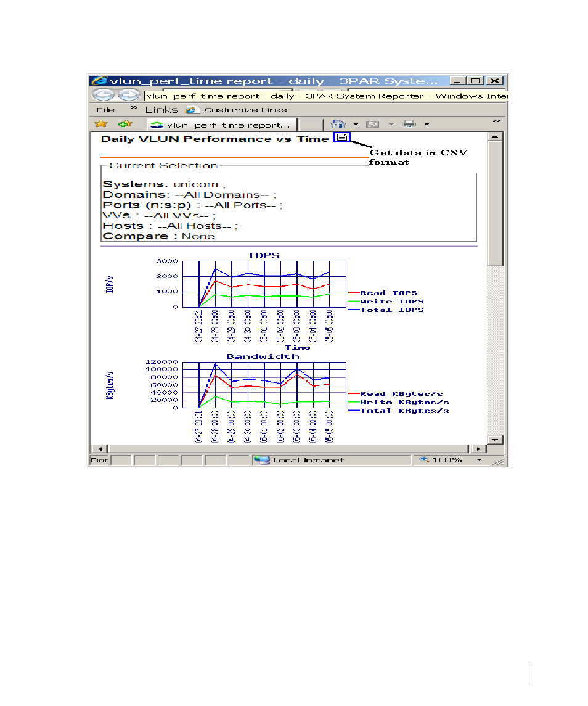Image resolution: width=588 pixels, height=706 pixels.
Task: Click the CSV export icon beside report title
Action: pos(341,137)
